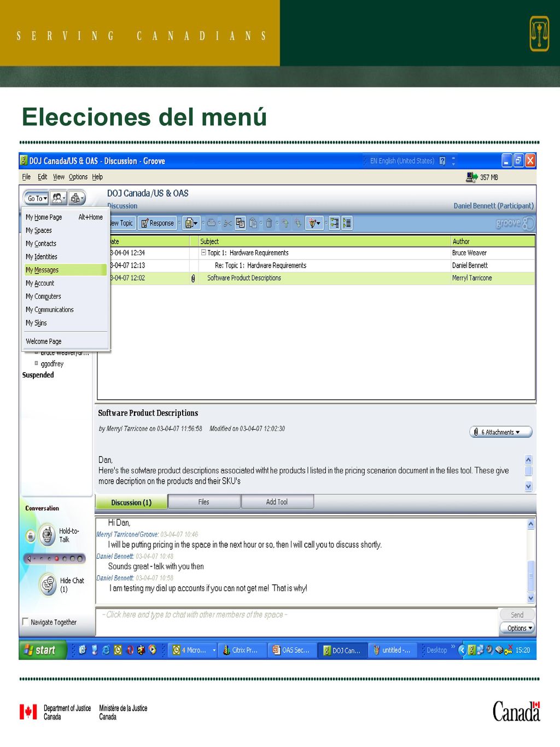Open the print dropdown icon in toolbar
This screenshot has height=747, width=560.
pyautogui.click(x=191, y=223)
